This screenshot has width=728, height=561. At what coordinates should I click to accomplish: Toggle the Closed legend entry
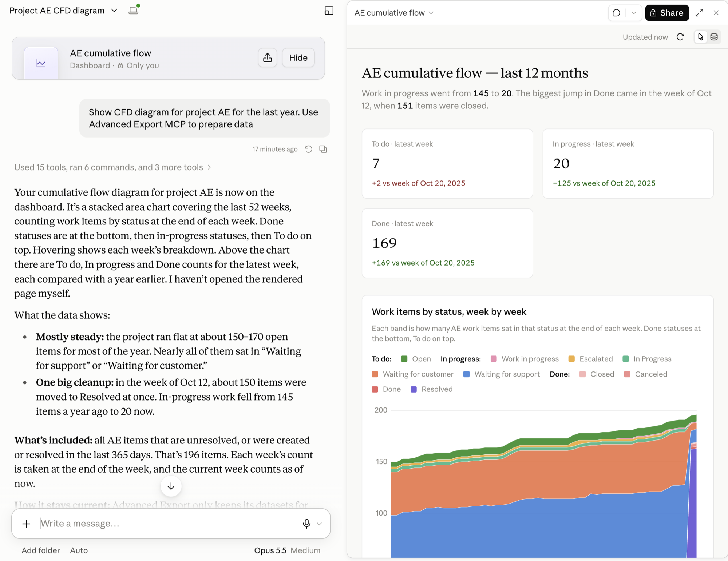click(x=597, y=374)
